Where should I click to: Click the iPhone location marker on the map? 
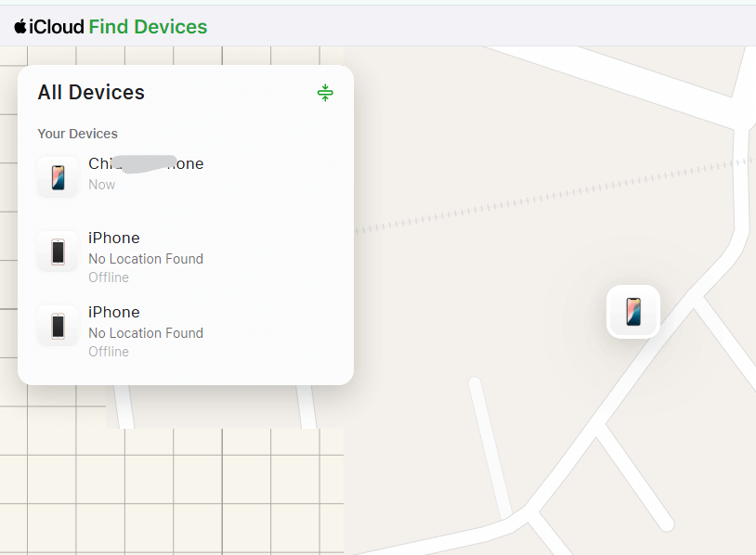pos(633,312)
